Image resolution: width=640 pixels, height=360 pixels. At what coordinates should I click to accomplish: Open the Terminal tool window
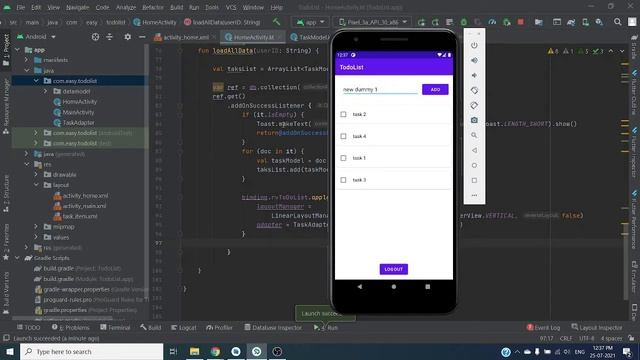click(x=115, y=327)
